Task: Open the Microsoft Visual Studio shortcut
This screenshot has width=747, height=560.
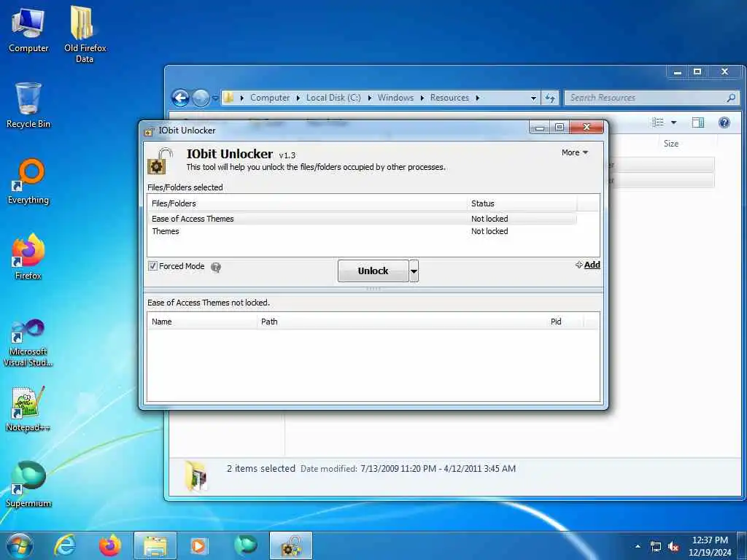Action: tap(28, 343)
